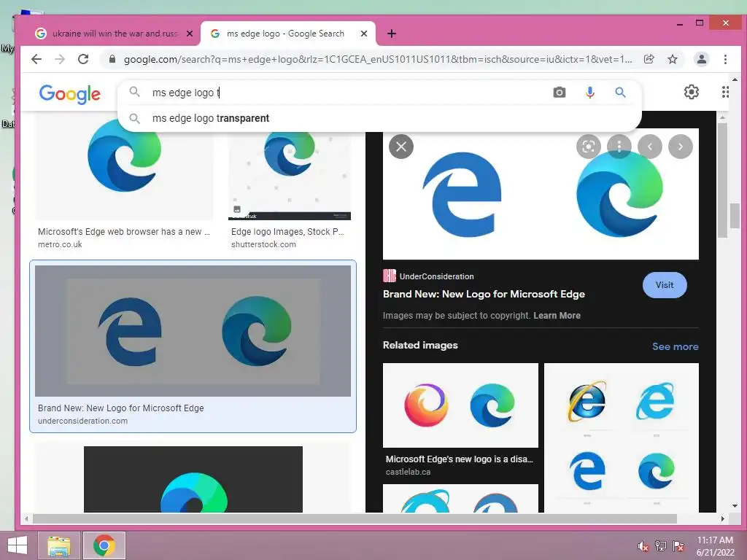Viewport: 747px width, 560px height.
Task: Click 'Edge logo Images, Stock P...' caption
Action: [x=287, y=231]
